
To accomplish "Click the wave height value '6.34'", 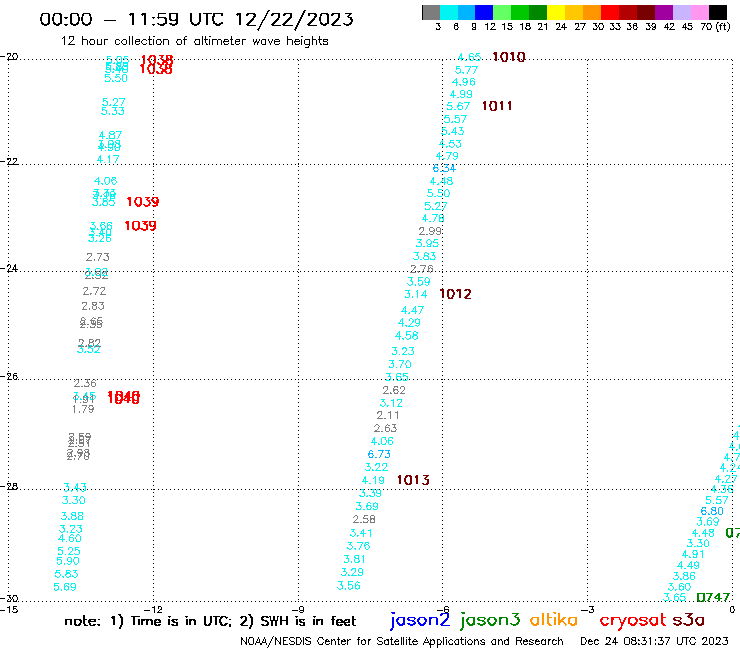I will tap(444, 169).
